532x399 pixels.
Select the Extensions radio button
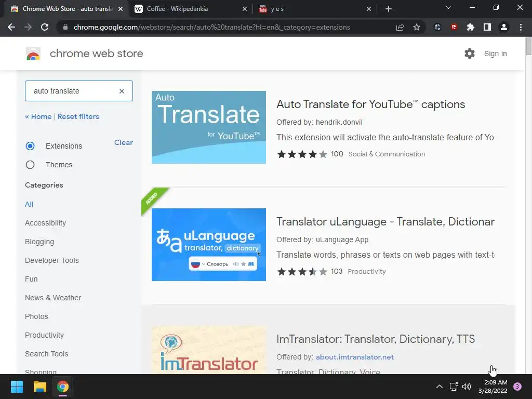click(30, 146)
